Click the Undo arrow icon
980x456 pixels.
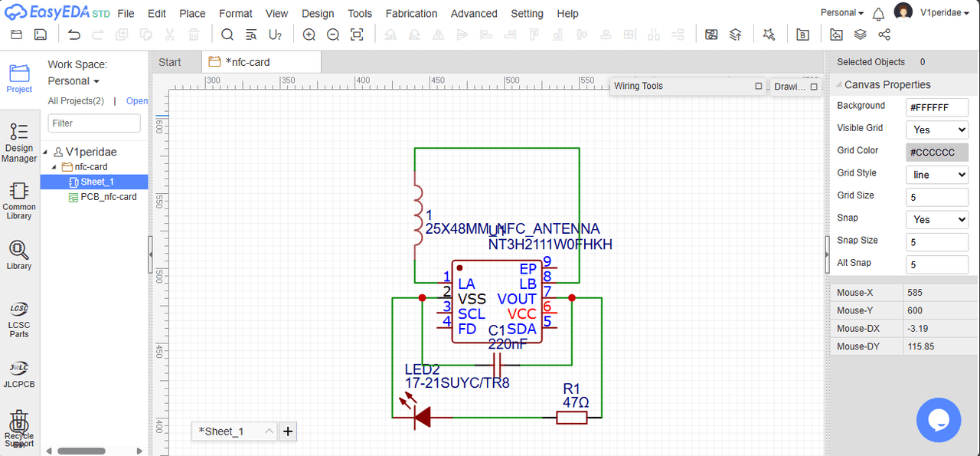pyautogui.click(x=73, y=34)
